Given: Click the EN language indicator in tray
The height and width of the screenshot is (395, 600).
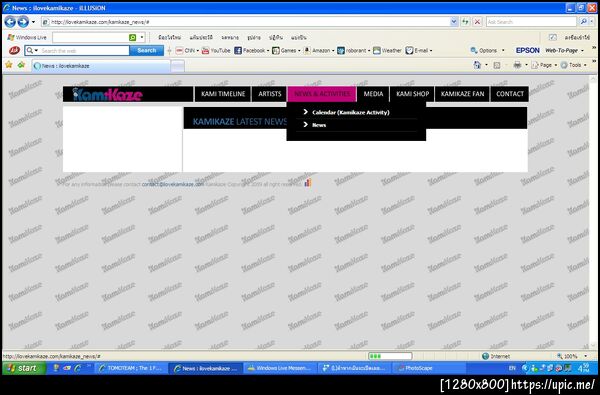Looking at the screenshot, I should tap(512, 368).
